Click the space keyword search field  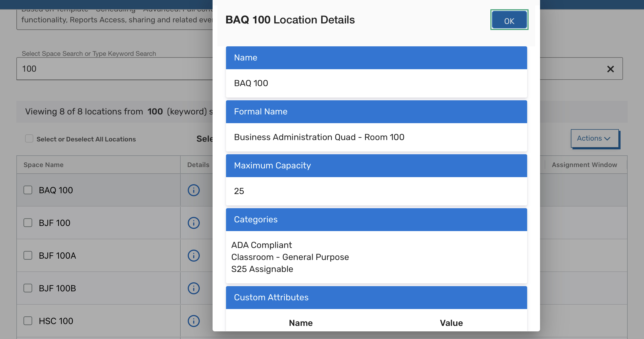[x=115, y=69]
